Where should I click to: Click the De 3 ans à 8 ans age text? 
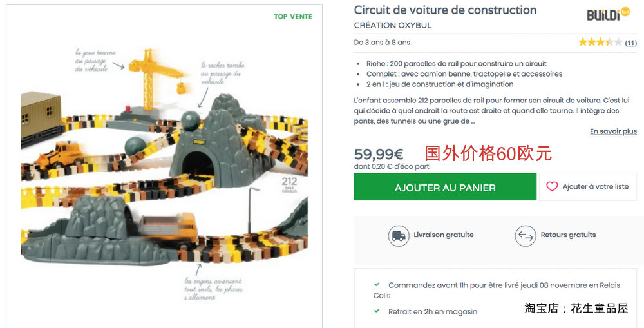382,43
